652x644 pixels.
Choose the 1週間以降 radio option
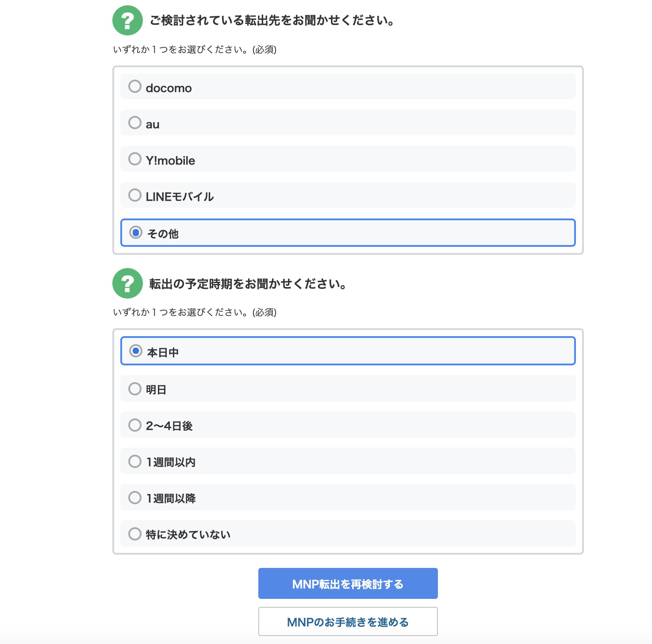point(135,498)
